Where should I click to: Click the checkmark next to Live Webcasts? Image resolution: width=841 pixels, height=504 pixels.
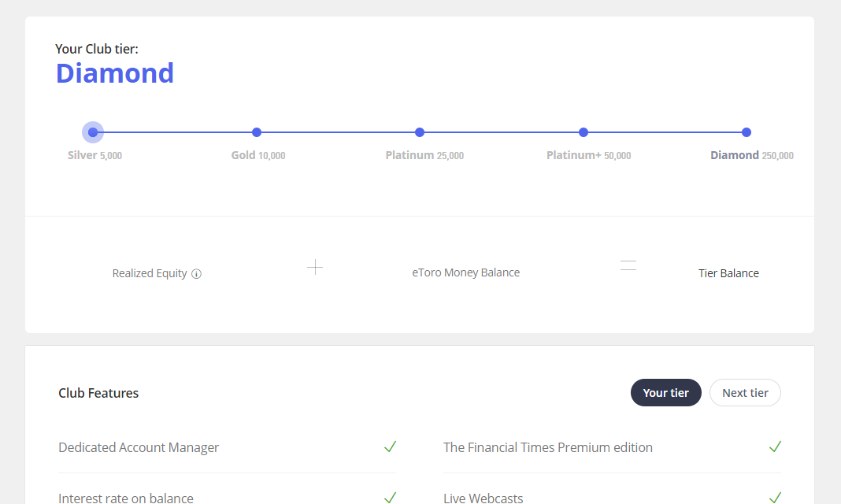[x=775, y=498]
